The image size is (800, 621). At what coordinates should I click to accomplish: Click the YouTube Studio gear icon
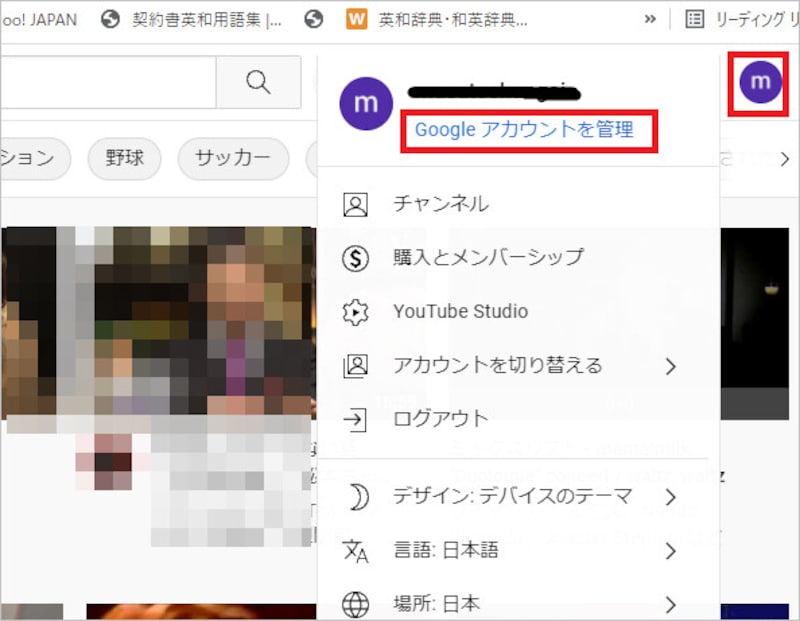click(x=355, y=311)
